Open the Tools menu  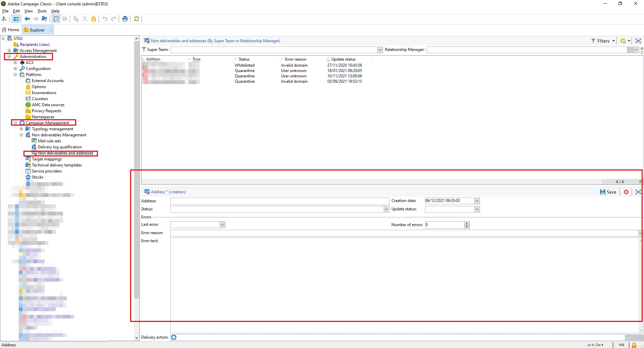(x=42, y=11)
